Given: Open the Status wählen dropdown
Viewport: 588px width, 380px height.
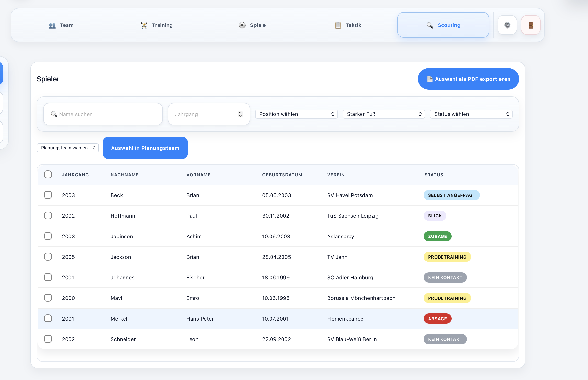Looking at the screenshot, I should (x=471, y=114).
